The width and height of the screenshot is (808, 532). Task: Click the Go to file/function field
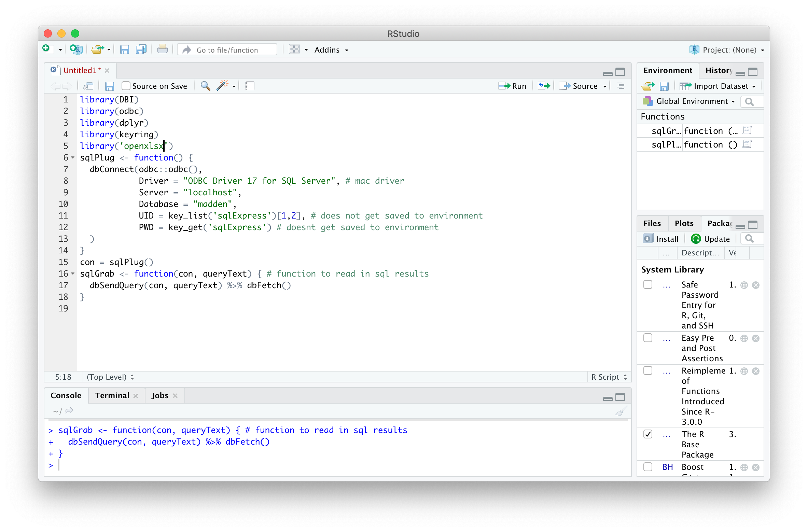[227, 50]
